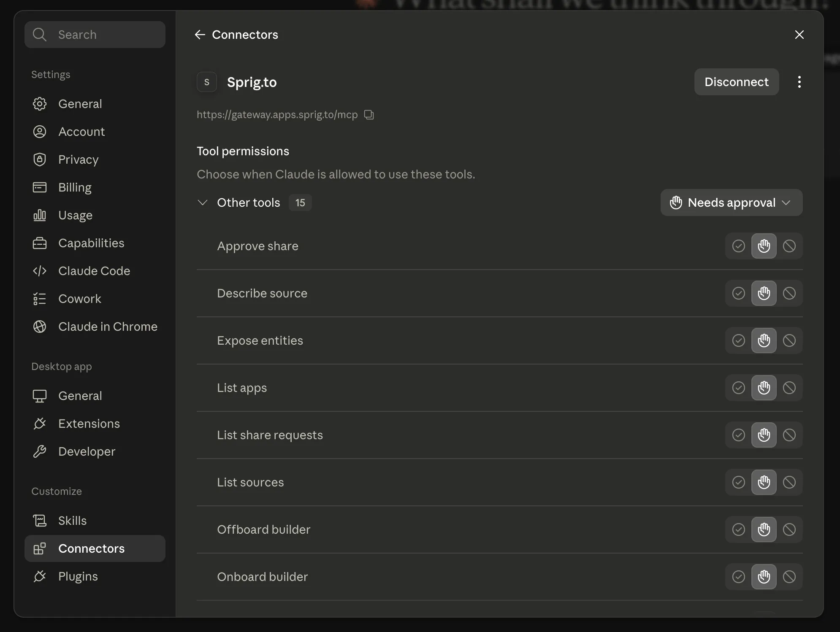Open Claude Code settings

point(95,271)
